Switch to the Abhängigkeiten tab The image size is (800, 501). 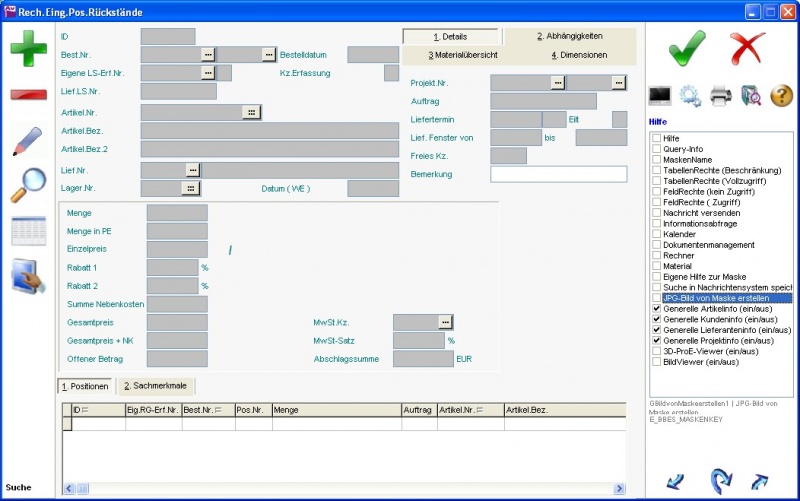pyautogui.click(x=569, y=36)
